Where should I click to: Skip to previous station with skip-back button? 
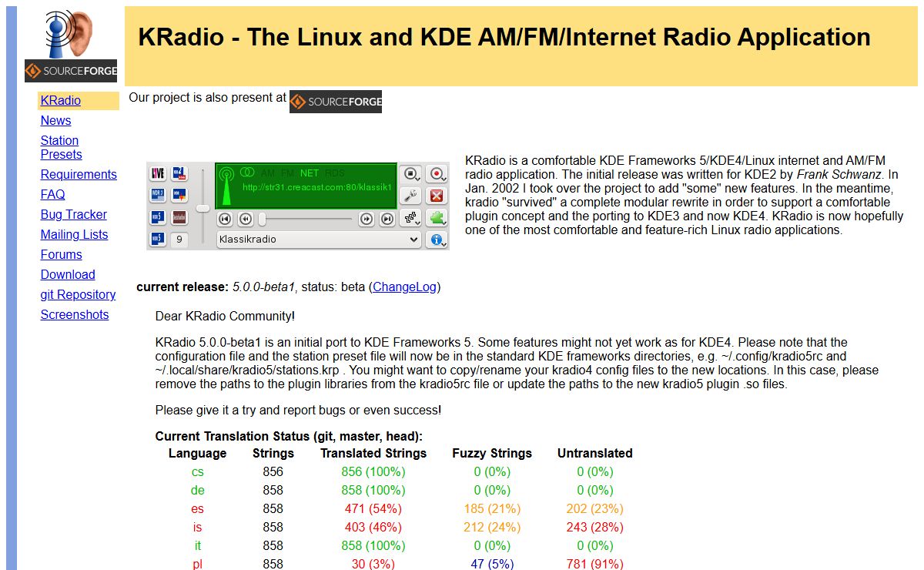point(225,219)
